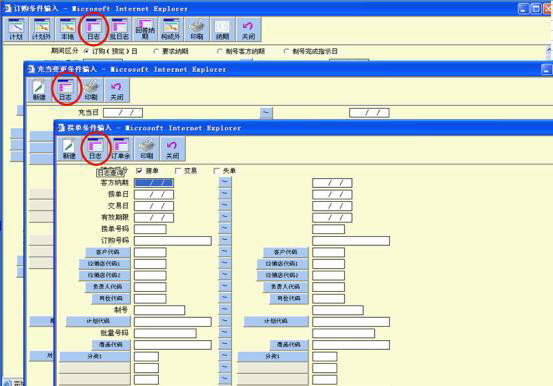The image size is (553, 386).
Task: Click 新建 in the 充当变更条件输入 window
Action: (x=39, y=90)
